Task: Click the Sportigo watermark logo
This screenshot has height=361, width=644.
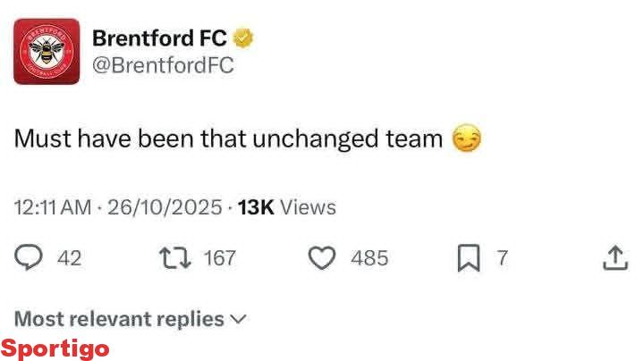Action: 55,348
